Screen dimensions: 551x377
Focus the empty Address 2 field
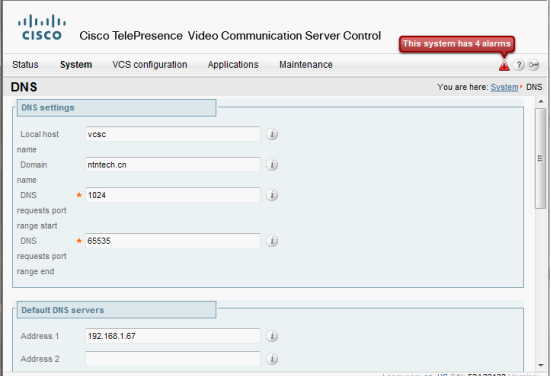click(173, 359)
